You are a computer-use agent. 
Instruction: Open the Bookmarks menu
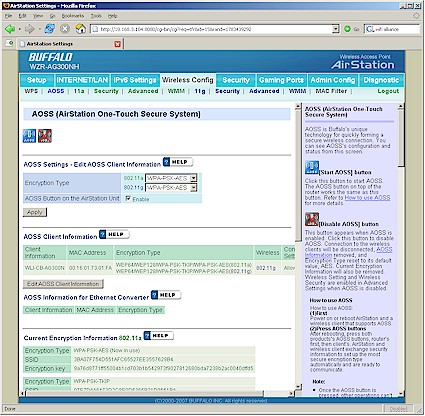[x=73, y=16]
